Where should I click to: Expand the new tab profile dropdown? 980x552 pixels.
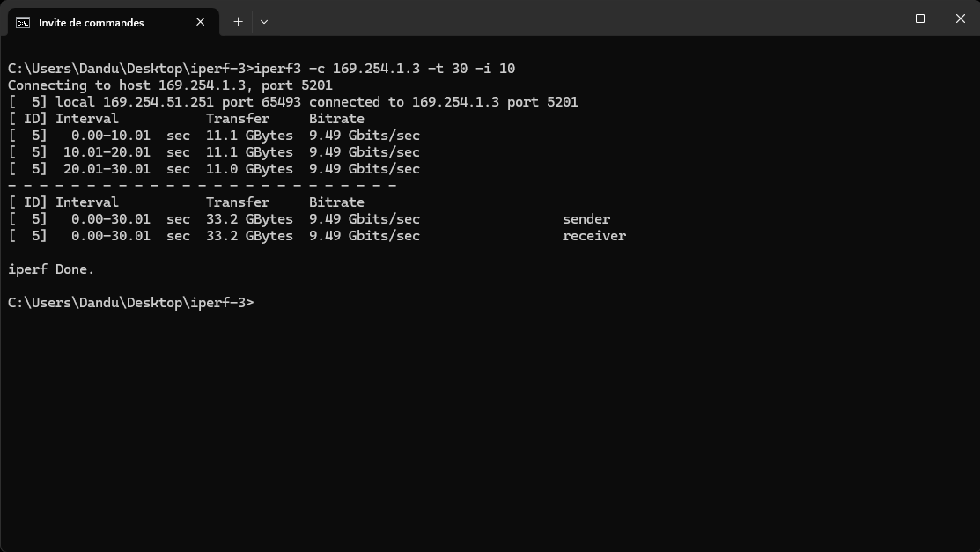coord(264,22)
